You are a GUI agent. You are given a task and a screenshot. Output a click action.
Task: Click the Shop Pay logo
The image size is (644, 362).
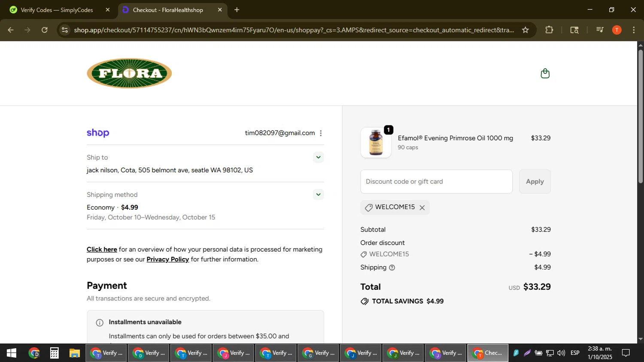pos(98,133)
